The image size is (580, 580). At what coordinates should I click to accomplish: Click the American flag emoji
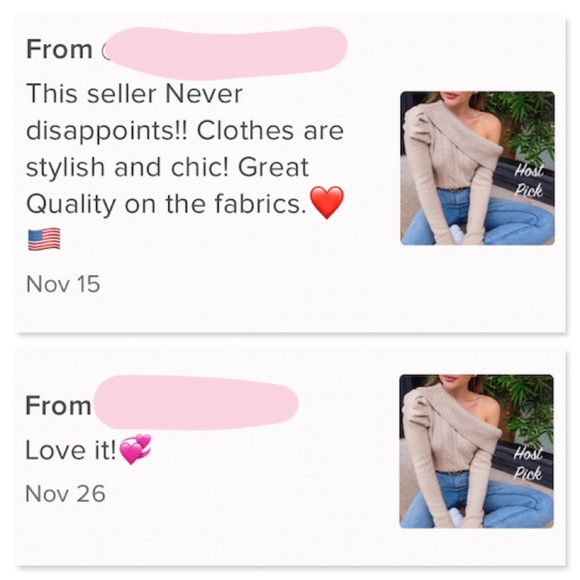pos(44,239)
